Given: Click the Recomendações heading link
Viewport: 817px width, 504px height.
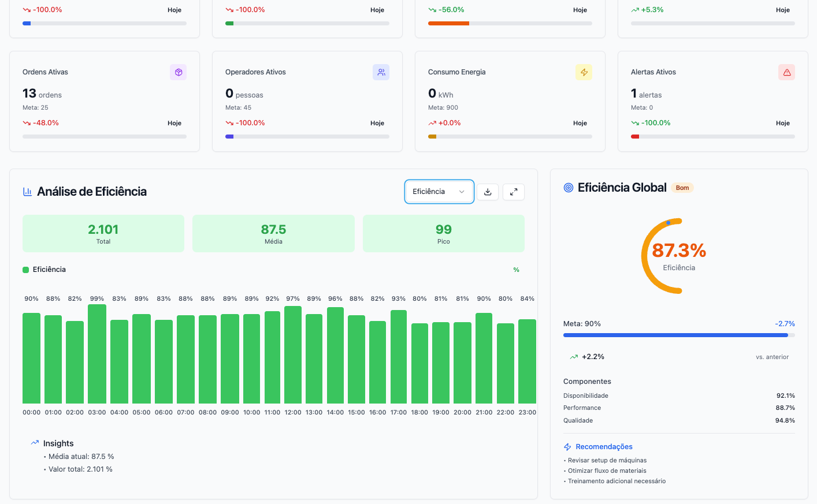Looking at the screenshot, I should [604, 447].
